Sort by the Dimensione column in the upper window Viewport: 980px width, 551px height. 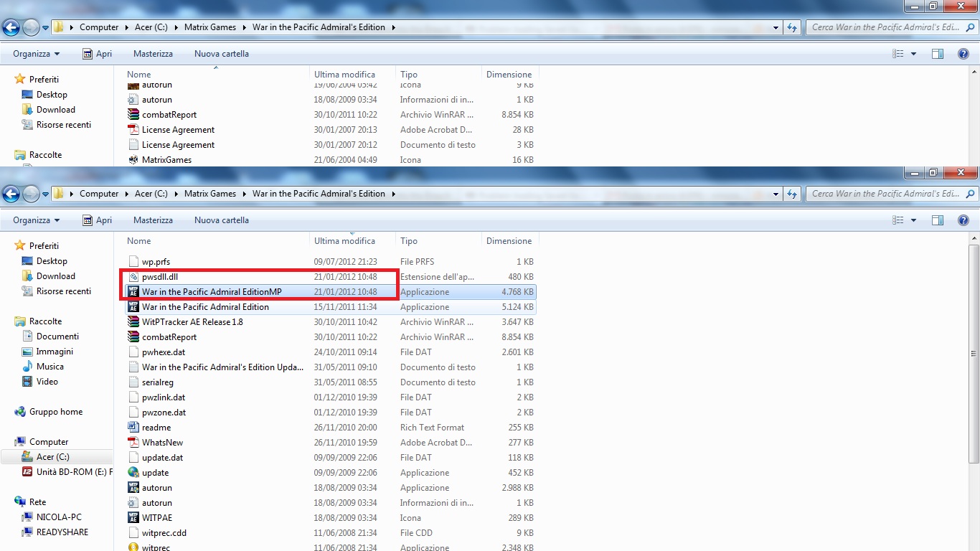[x=510, y=75]
